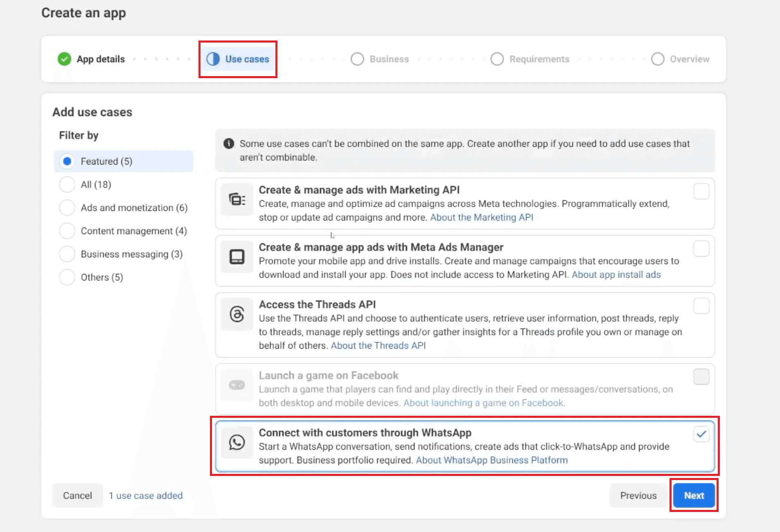Open About launching a game on Facebook link

pos(484,403)
